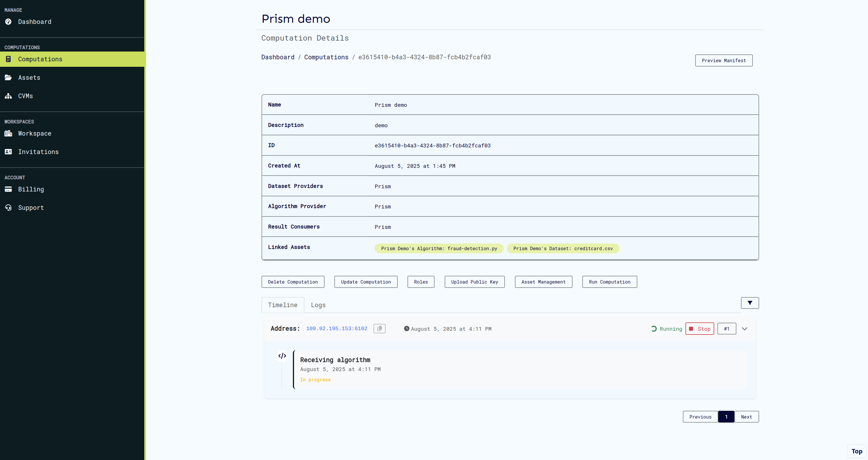This screenshot has height=460, width=868.
Task: Click the CVMs network icon
Action: click(8, 96)
